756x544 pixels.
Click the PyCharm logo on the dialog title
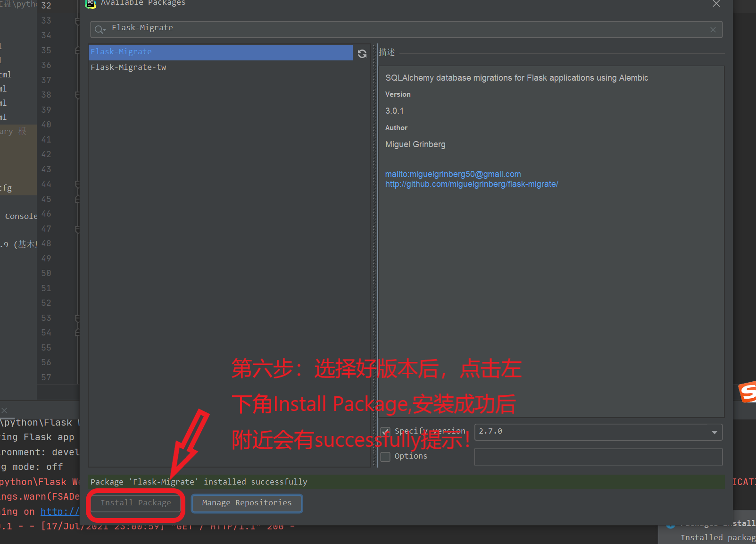pyautogui.click(x=90, y=5)
